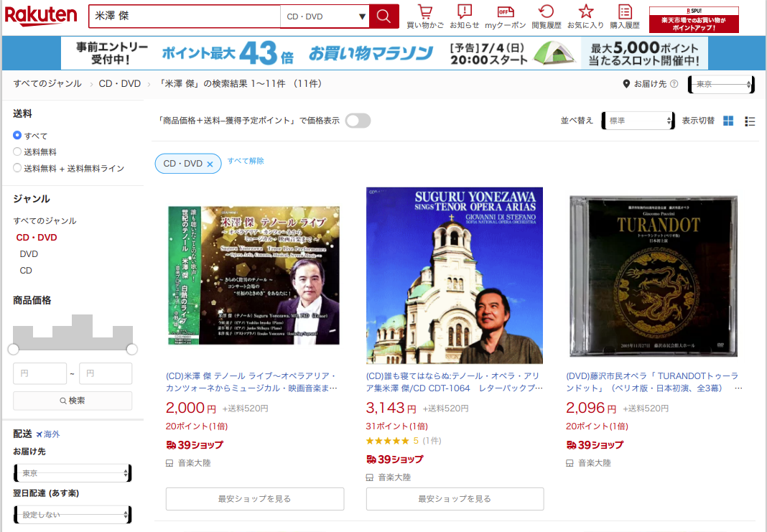Select DVD genre in sidebar
This screenshot has height=532, width=767.
[x=29, y=254]
